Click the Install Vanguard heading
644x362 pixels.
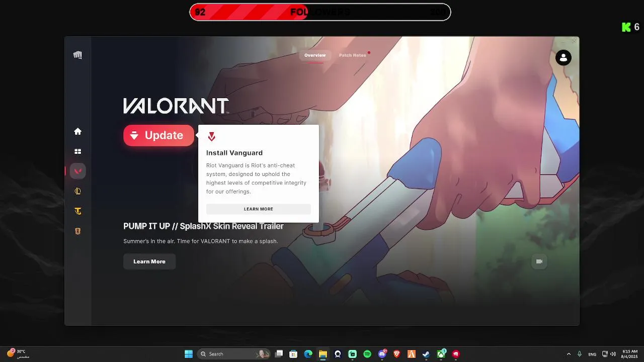tap(234, 153)
